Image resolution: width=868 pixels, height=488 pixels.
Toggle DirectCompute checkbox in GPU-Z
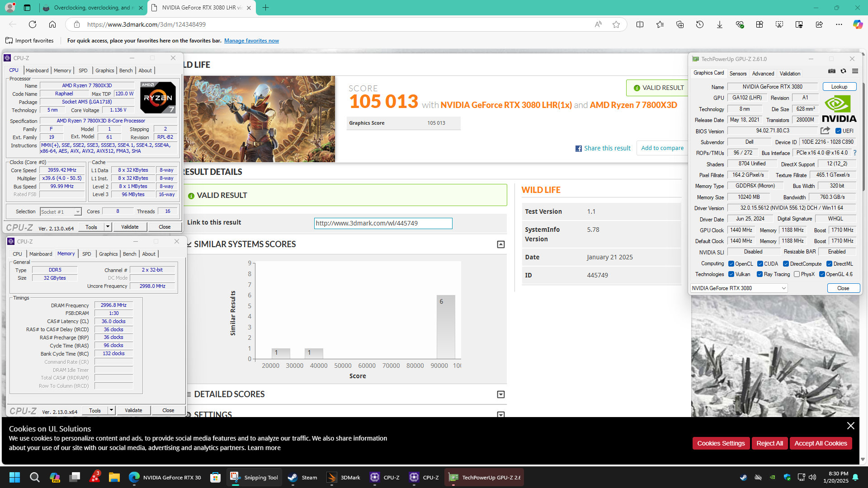coord(786,264)
